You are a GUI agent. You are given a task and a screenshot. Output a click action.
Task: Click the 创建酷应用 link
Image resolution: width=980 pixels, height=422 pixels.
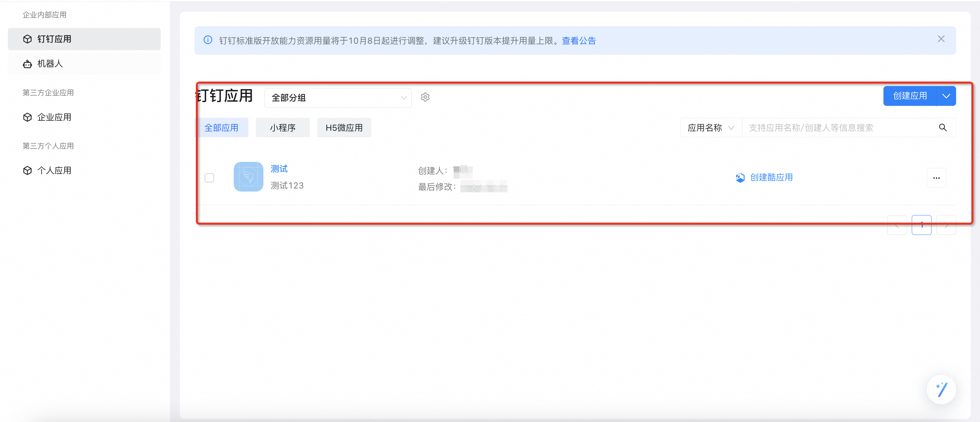tap(764, 177)
